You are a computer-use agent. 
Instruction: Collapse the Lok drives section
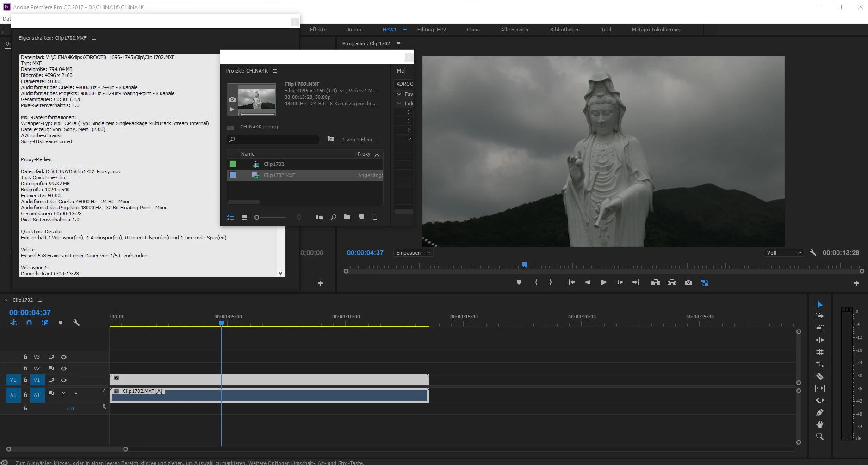pos(399,104)
